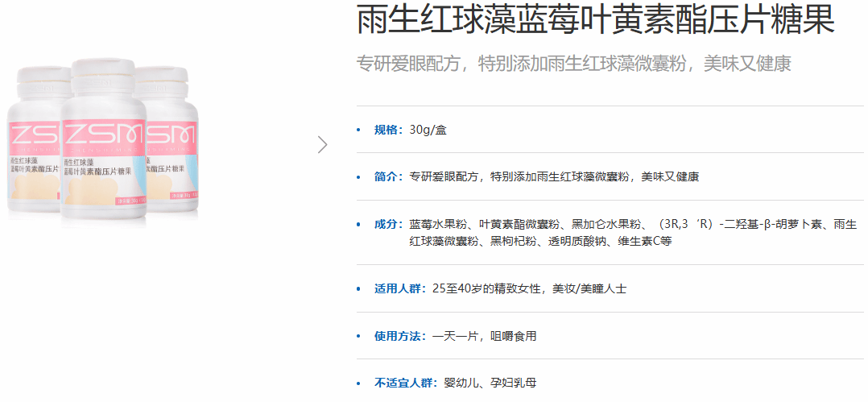Click product title 雨生红球藻蓝莓叶黄素酯压片糖果
The image size is (868, 402).
[x=595, y=20]
